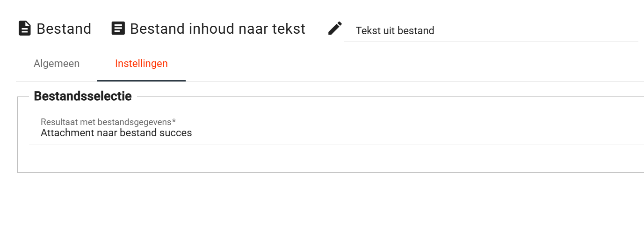The width and height of the screenshot is (644, 229).
Task: Click blank area inside Bestandsselectie panel
Action: 327,159
